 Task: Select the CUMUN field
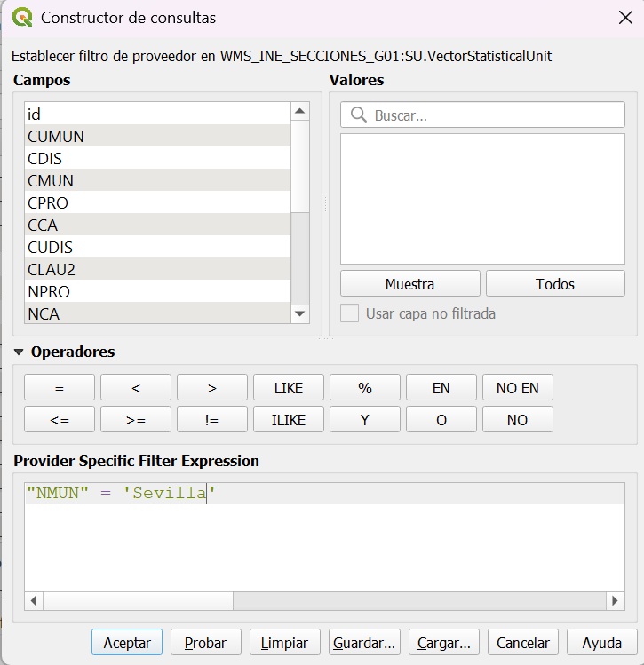[x=56, y=137]
